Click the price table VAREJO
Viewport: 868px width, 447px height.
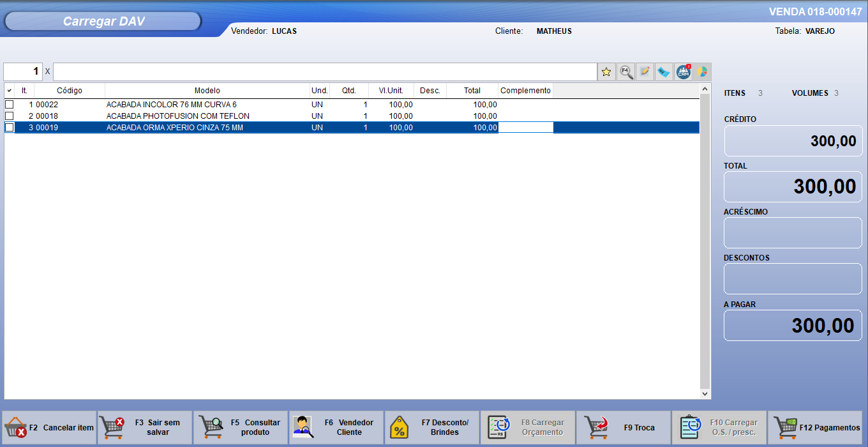pyautogui.click(x=820, y=31)
